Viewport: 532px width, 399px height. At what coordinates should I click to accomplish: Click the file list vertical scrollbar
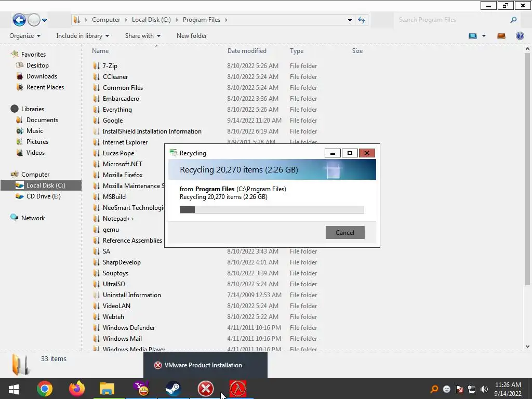(x=527, y=170)
